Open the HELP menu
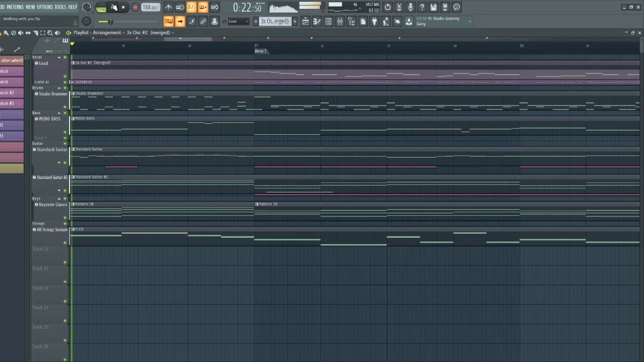 [72, 7]
